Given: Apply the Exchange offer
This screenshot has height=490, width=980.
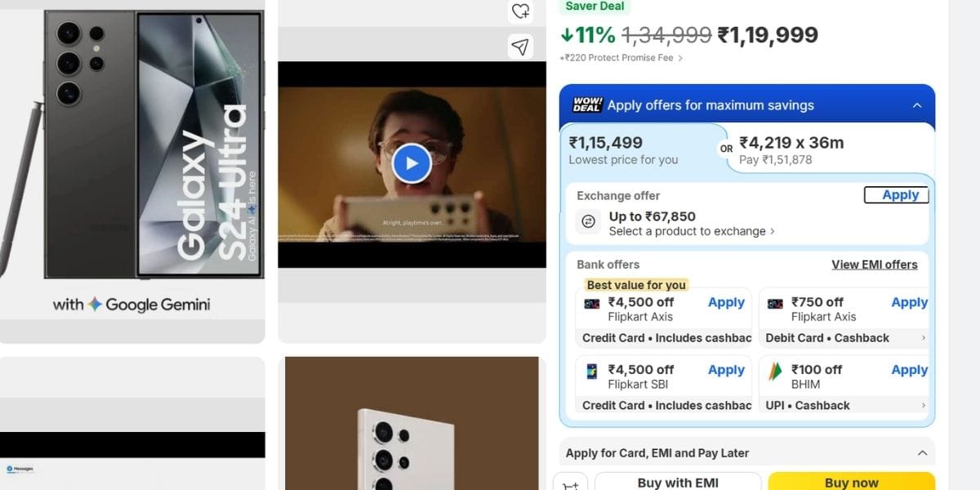Looking at the screenshot, I should click(x=897, y=195).
